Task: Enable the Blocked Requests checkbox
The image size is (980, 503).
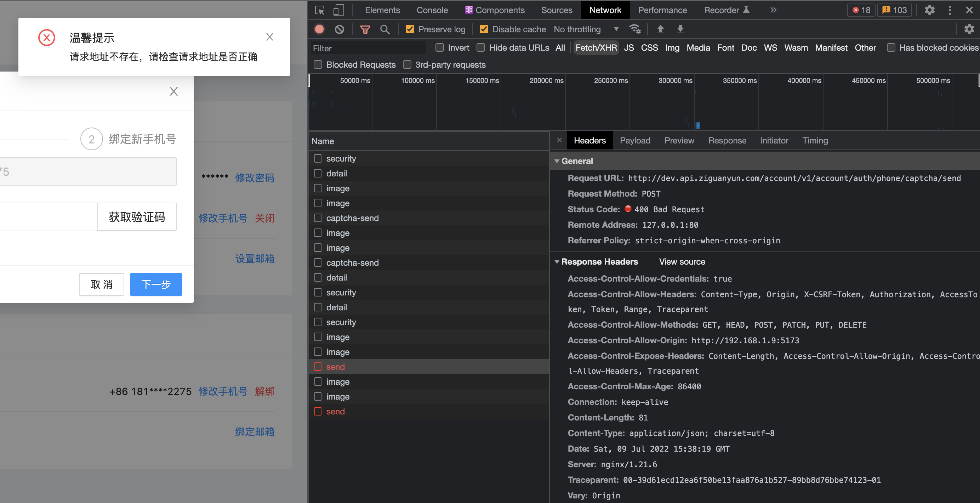Action: (318, 64)
